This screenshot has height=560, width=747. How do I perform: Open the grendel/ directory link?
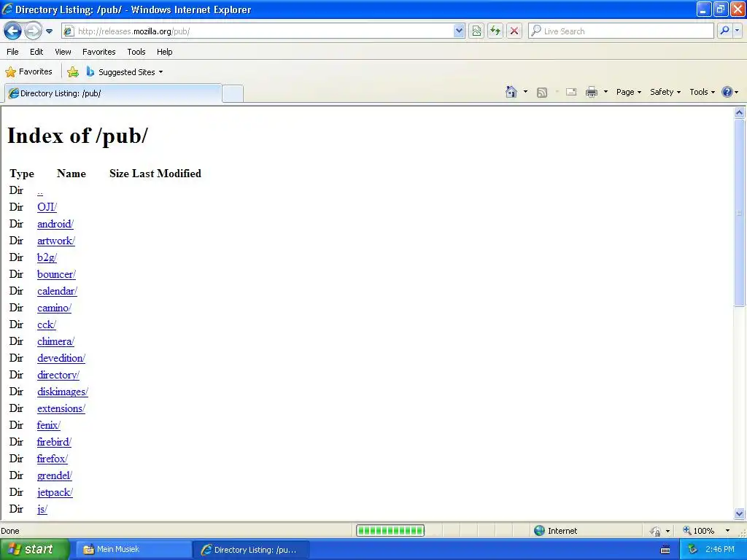[54, 475]
